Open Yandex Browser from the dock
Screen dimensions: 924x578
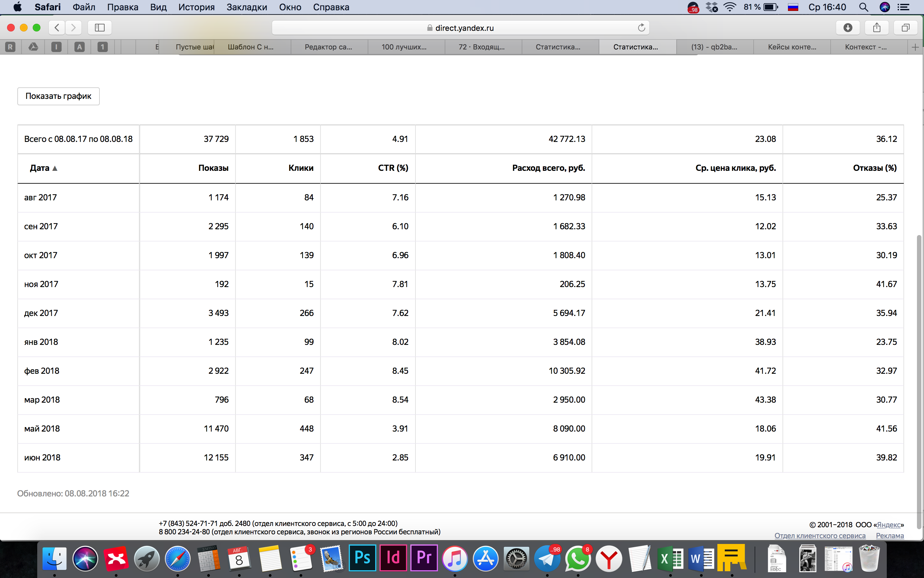[x=609, y=558]
